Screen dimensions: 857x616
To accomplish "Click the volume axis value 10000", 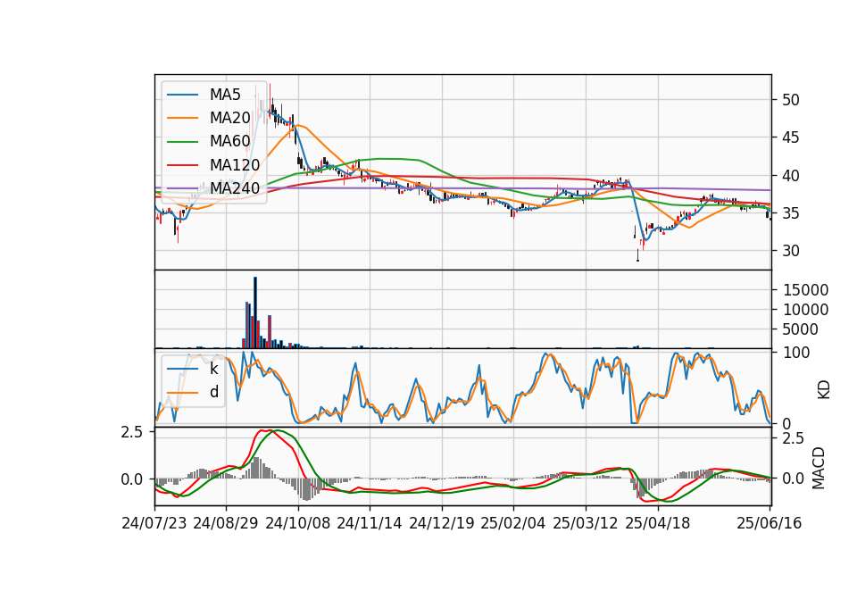I will tap(805, 310).
